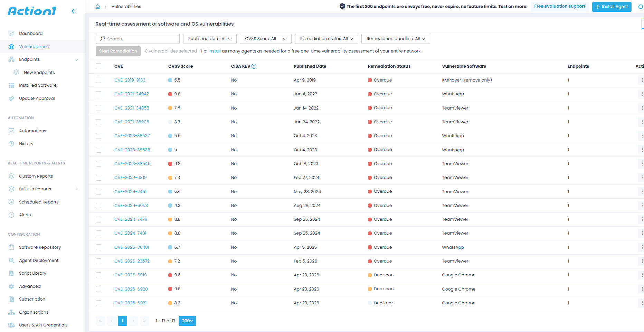Viewport: 644px width, 332px height.
Task: Click the Update Approval checkmark icon
Action: tap(11, 98)
